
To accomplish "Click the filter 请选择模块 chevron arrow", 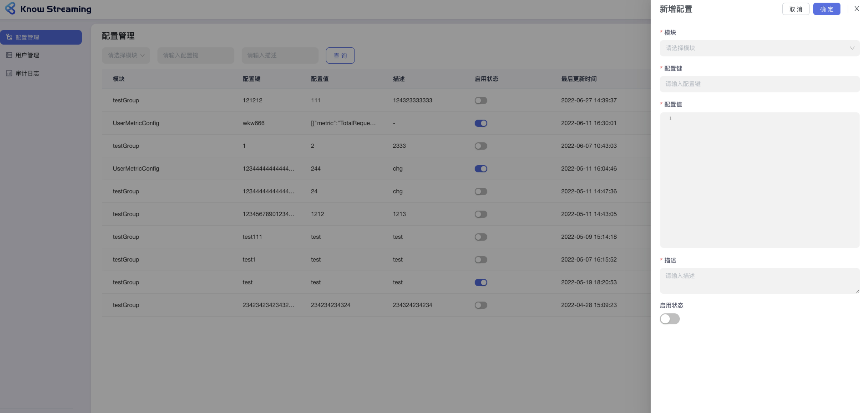I will click(142, 55).
